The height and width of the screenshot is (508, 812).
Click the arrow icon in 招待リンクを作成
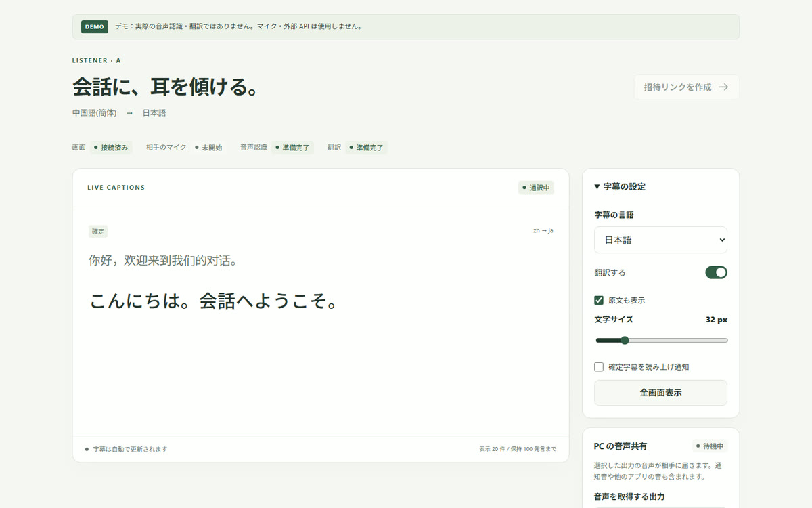[723, 87]
